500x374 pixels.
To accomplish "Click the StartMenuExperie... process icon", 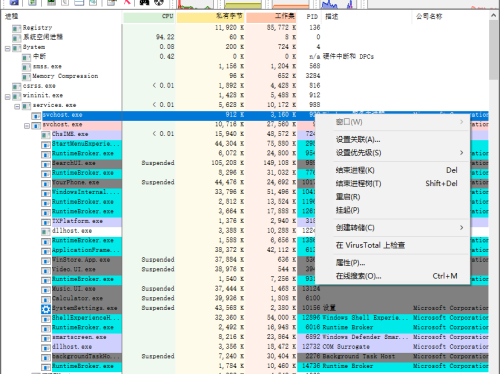I will (x=46, y=145).
